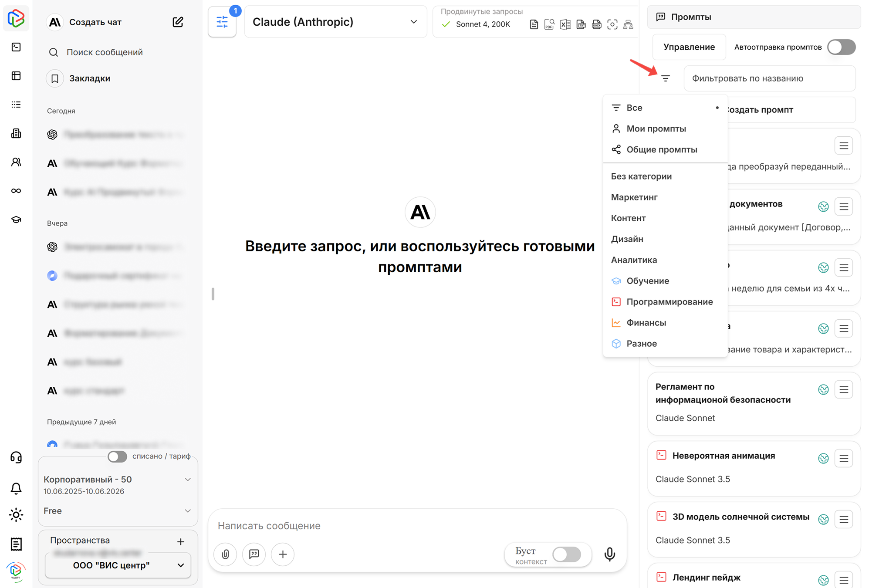Expand Claude (Anthropic) model dropdown
Screen dimensions: 869x588
click(x=335, y=22)
